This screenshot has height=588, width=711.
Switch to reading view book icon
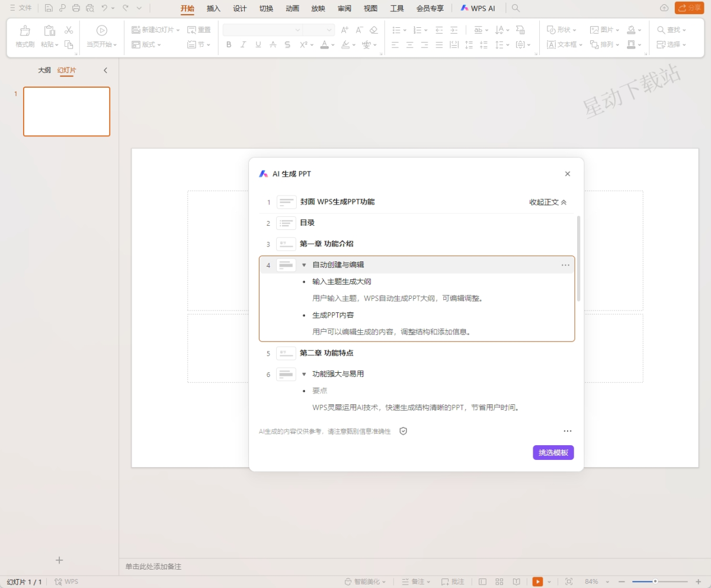[517, 581]
